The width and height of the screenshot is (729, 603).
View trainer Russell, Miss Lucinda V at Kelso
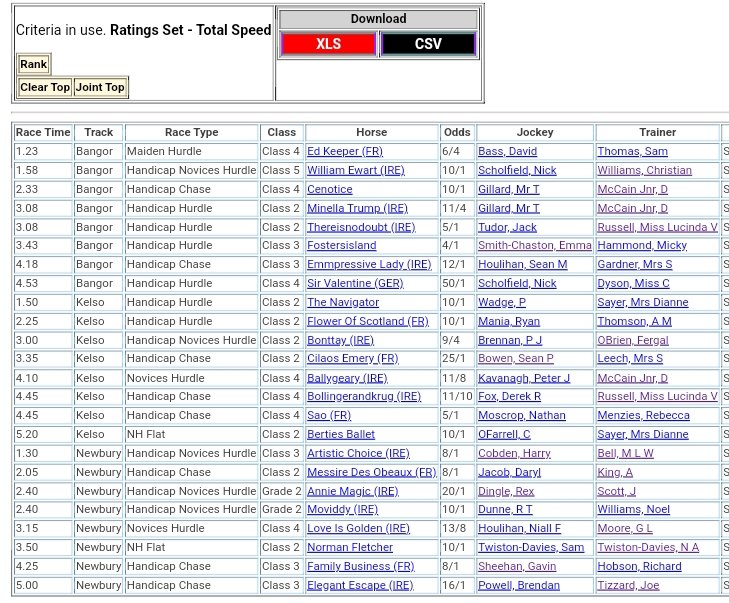(657, 396)
